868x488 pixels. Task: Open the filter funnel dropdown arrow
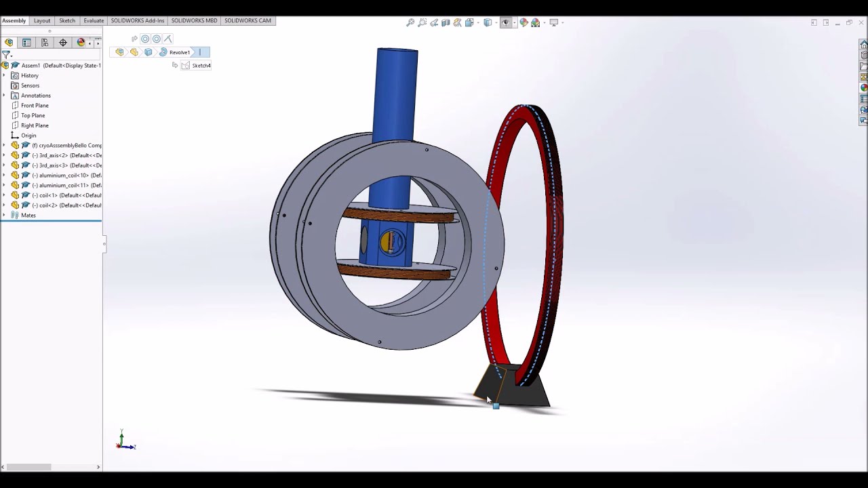tap(11, 56)
